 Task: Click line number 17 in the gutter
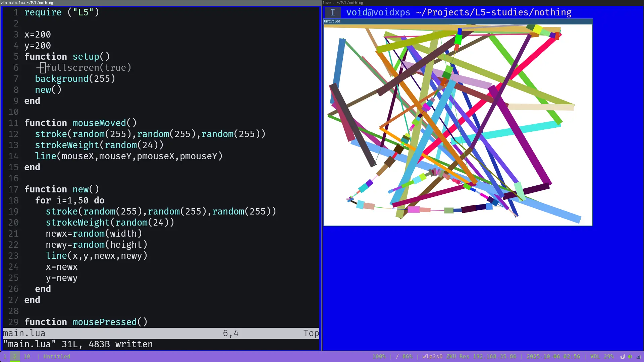coord(13,189)
